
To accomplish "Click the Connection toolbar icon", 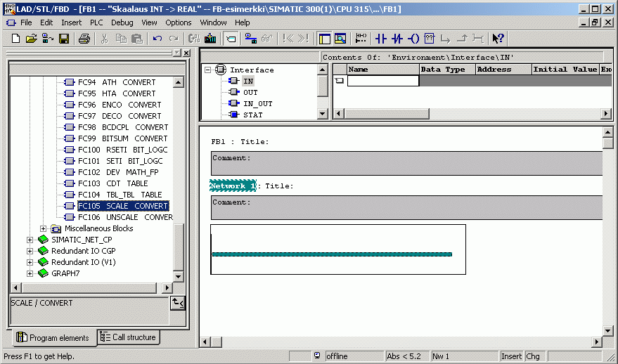I will pos(477,38).
